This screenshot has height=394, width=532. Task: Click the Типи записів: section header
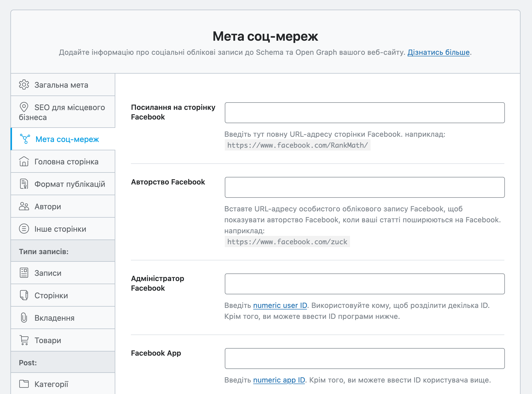coord(63,251)
